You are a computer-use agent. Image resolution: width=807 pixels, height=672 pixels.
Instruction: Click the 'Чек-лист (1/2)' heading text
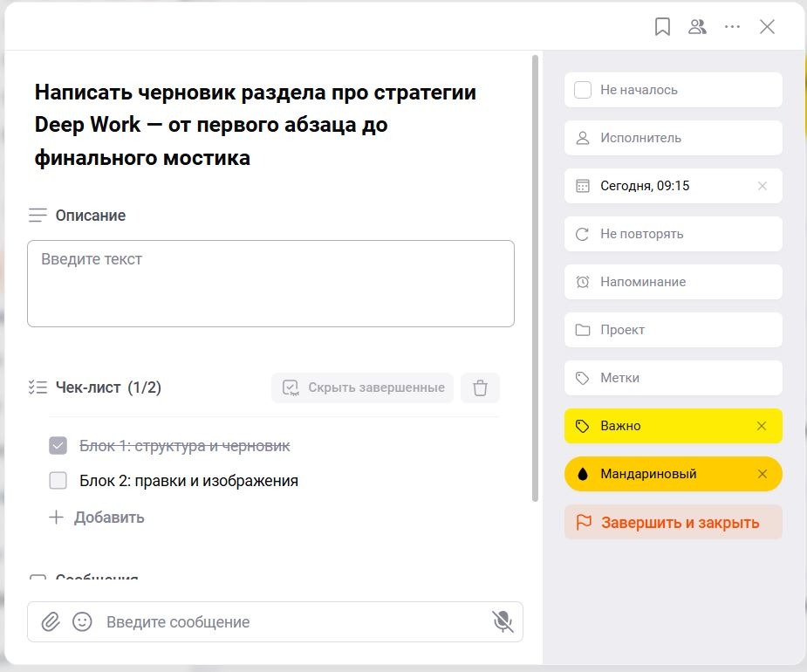(x=108, y=387)
